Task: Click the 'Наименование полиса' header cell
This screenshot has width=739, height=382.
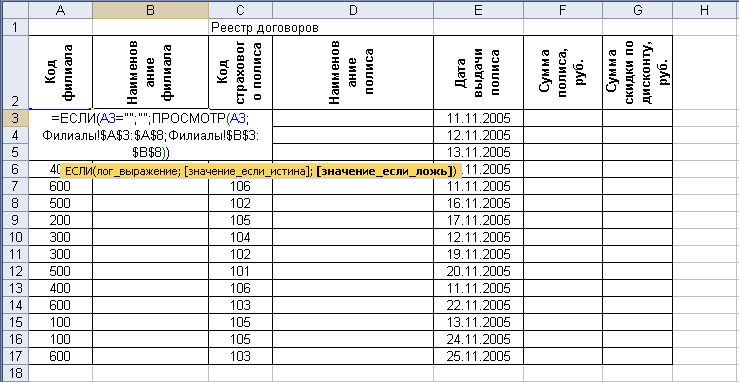Action: (353, 73)
